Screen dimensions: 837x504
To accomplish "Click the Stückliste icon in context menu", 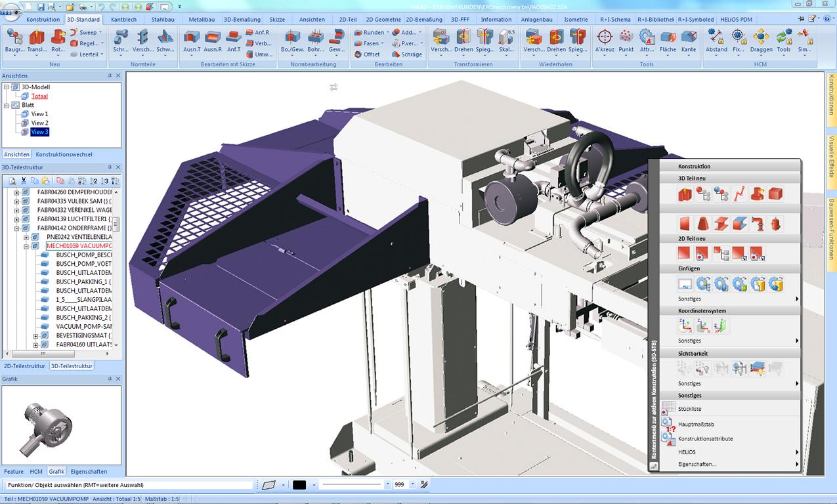I will click(668, 409).
